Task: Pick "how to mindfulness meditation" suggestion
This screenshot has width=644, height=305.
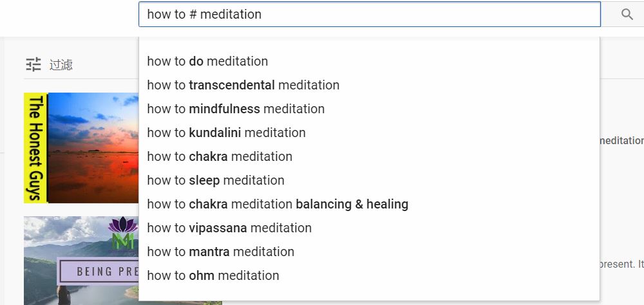Action: pos(236,109)
